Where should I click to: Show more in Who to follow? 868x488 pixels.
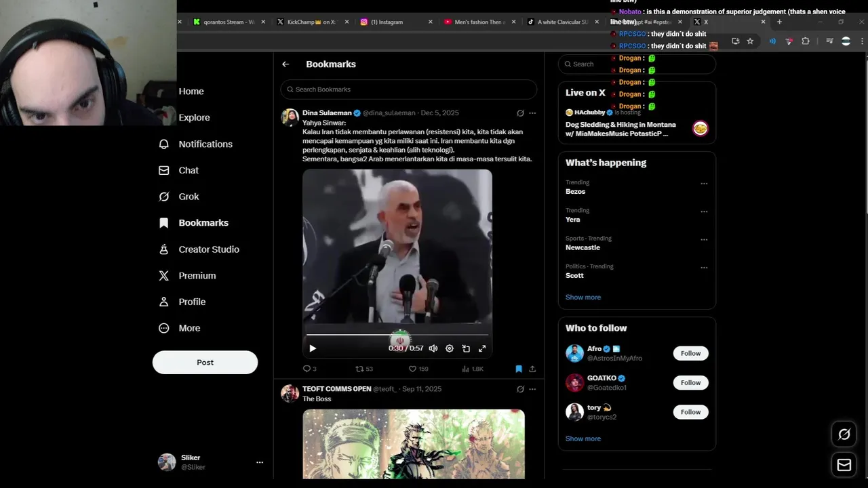coord(583,439)
